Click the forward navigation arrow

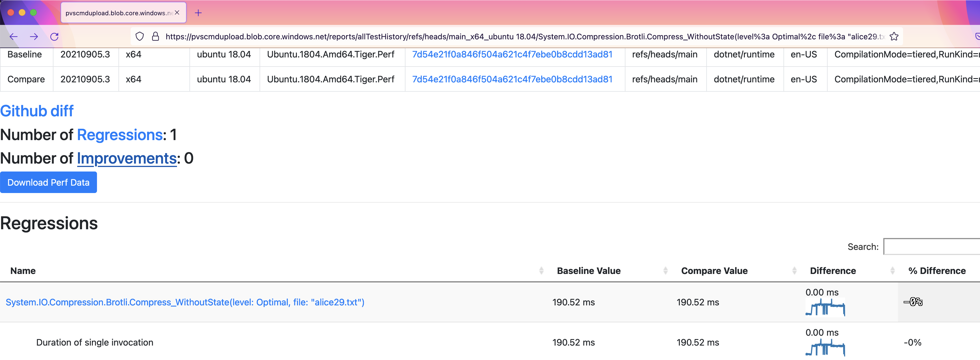(34, 37)
